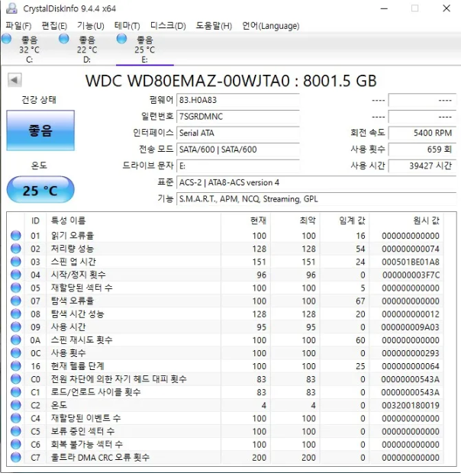
Task: Select the attribute name 읽기 오류율
Action: (x=73, y=235)
